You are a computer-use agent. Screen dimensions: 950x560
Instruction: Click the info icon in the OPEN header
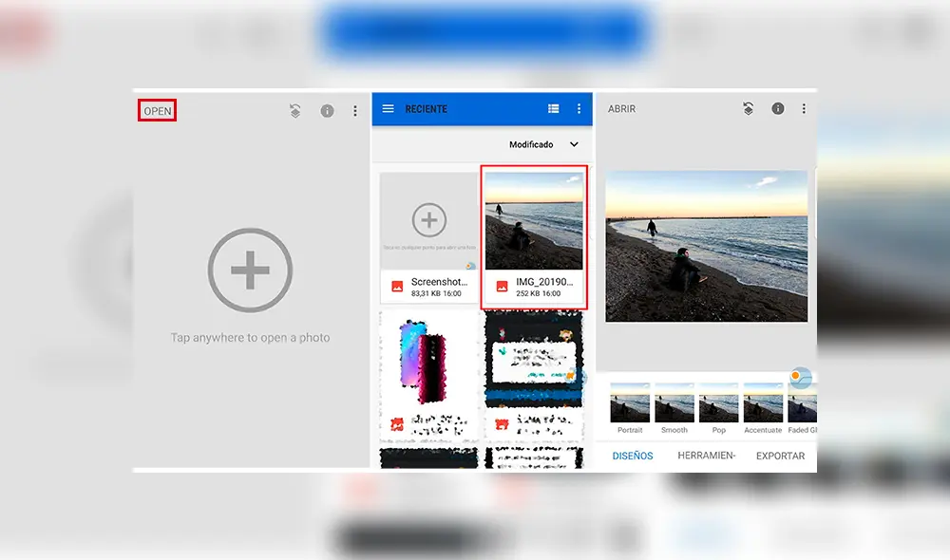327,111
